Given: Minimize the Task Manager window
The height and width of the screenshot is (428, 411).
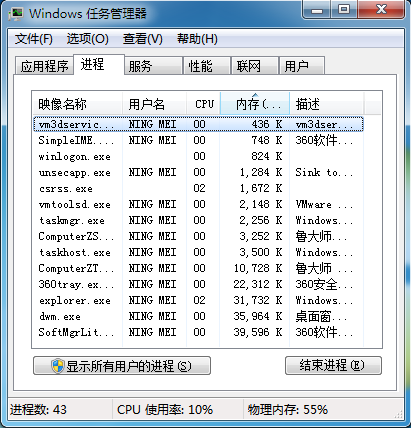Looking at the screenshot, I should pyautogui.click(x=317, y=10).
